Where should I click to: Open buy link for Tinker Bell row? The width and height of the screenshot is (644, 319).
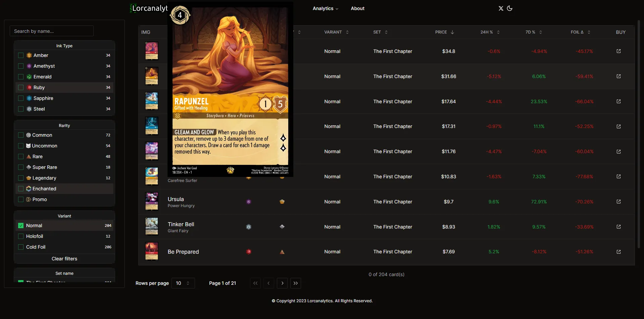pos(618,227)
